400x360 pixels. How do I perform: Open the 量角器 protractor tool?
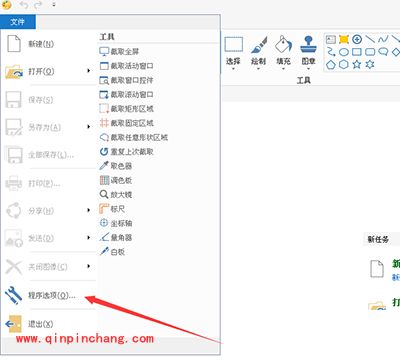click(116, 237)
